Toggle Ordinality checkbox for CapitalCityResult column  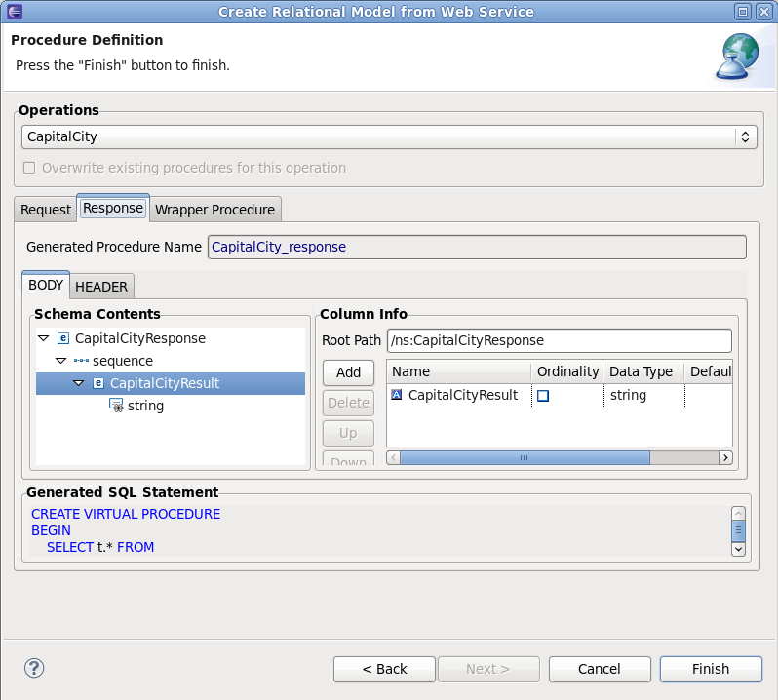pos(543,396)
